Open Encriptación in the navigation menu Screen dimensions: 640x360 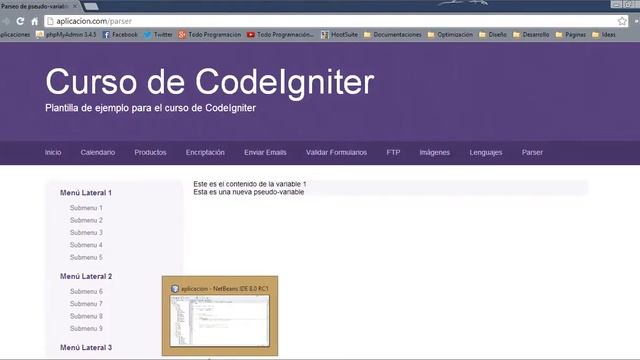(205, 152)
